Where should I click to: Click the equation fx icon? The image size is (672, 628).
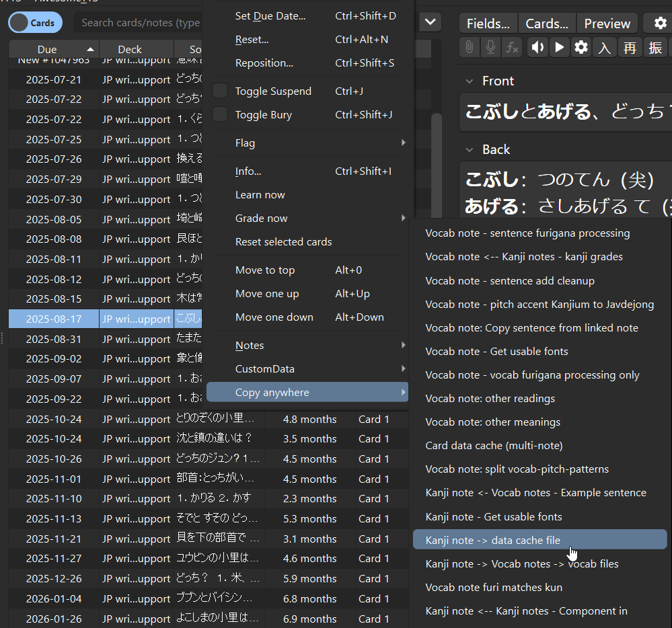tap(513, 48)
